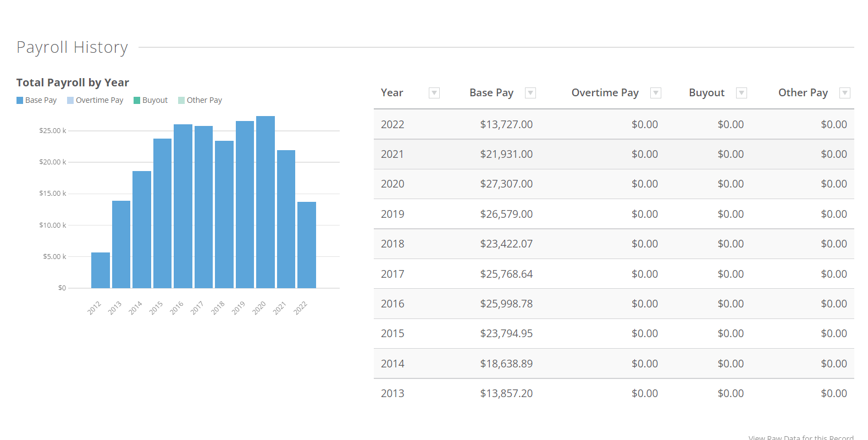Sort by the Other Pay column header
The image size is (868, 440).
point(803,93)
